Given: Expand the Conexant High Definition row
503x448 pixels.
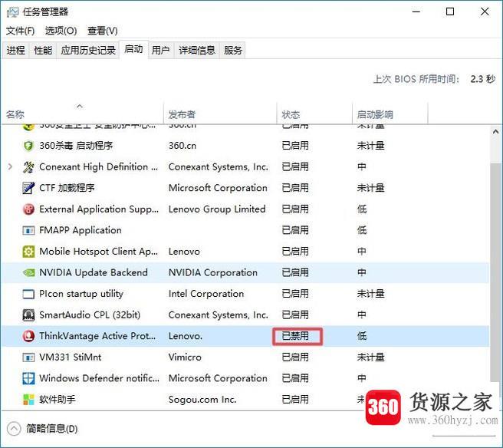Looking at the screenshot, I should (x=10, y=166).
